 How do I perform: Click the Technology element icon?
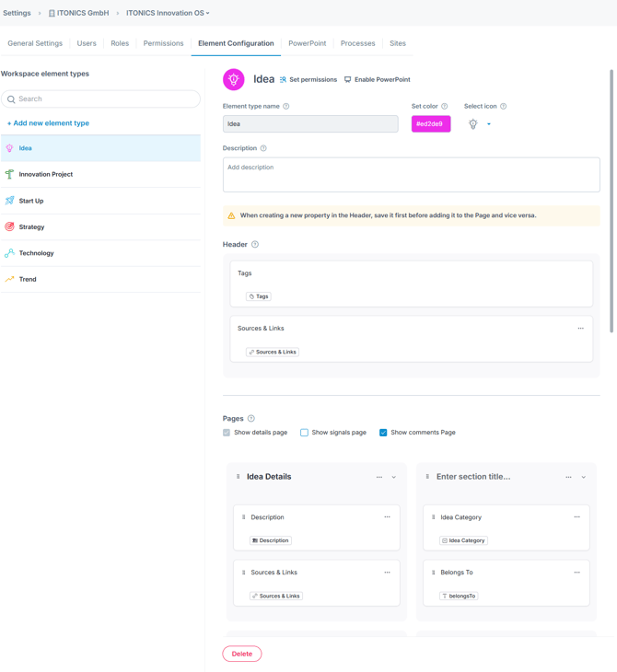pos(10,253)
